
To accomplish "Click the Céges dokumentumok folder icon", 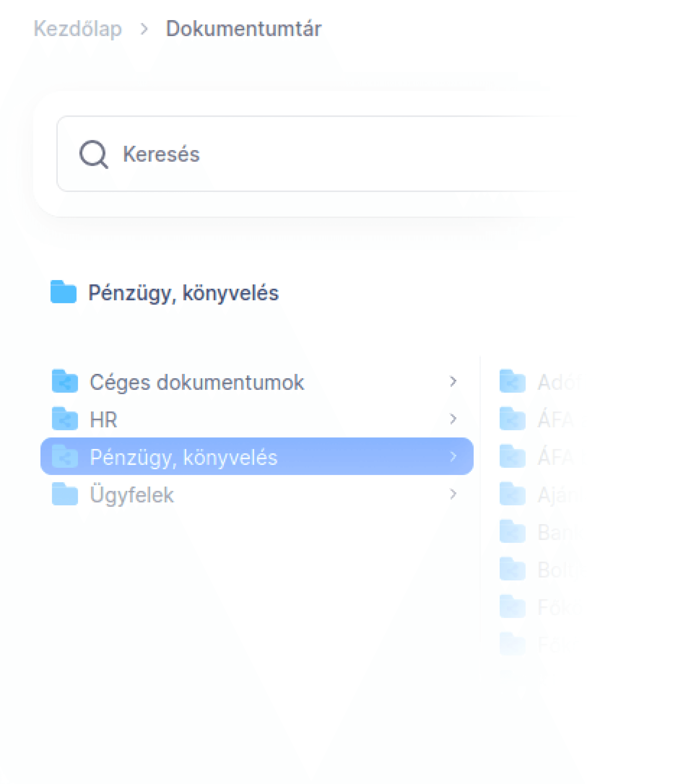I will (65, 381).
